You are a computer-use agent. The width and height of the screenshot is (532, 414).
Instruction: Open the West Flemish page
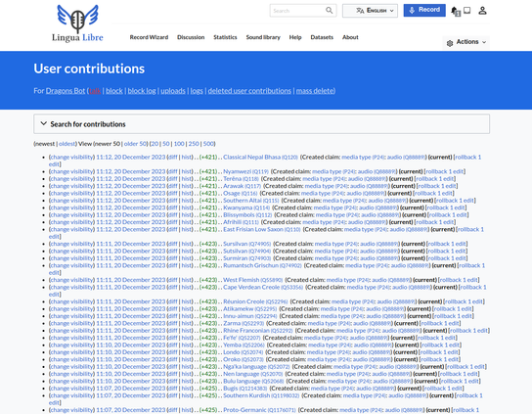(x=252, y=280)
